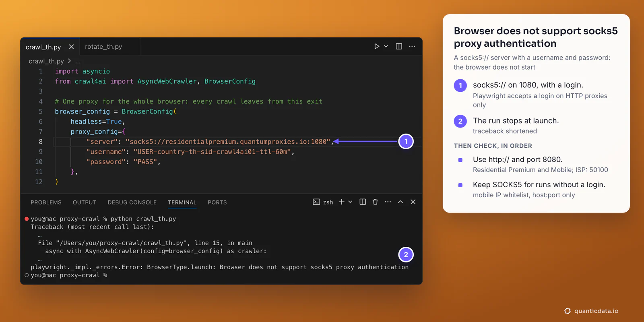Click the "# One proxy for the whole browser" comment

click(x=189, y=101)
